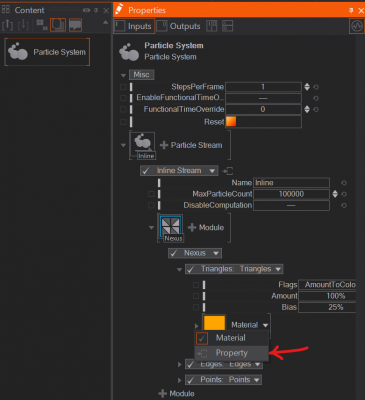
Task: Click the FunctionalTimeOverride stepper arrows
Action: coord(307,109)
